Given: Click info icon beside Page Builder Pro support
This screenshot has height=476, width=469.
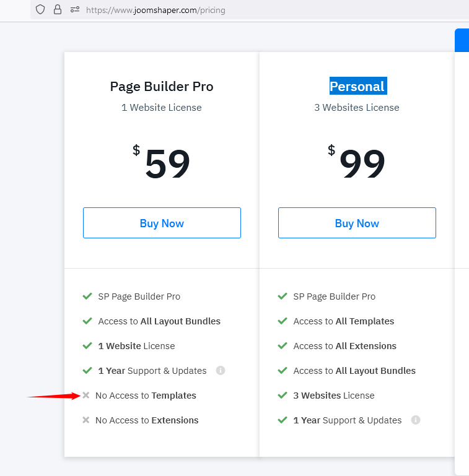Looking at the screenshot, I should tap(221, 371).
